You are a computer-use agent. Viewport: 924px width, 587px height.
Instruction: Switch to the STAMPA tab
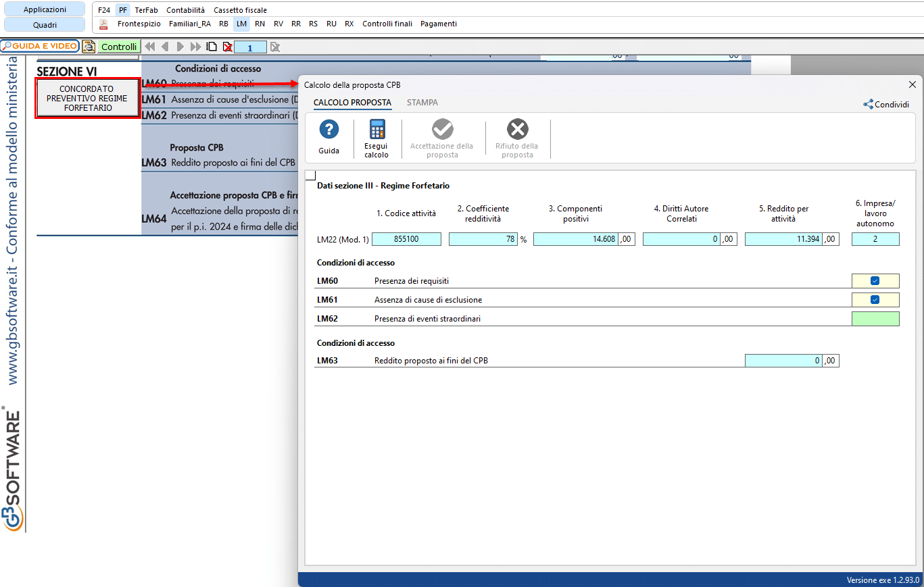point(422,103)
